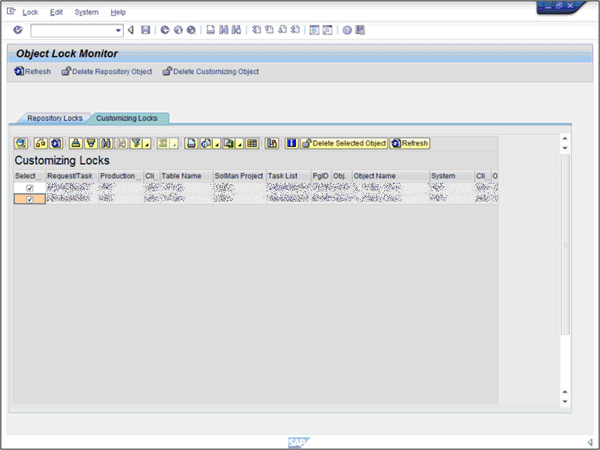Toggle the checkbox in the highlighted second row
The image size is (600, 450).
tap(29, 199)
